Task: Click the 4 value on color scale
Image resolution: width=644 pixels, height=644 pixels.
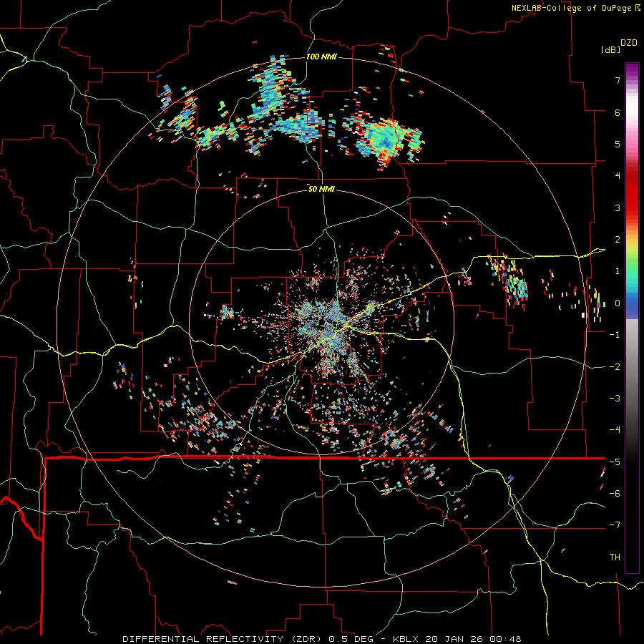Action: (x=618, y=175)
